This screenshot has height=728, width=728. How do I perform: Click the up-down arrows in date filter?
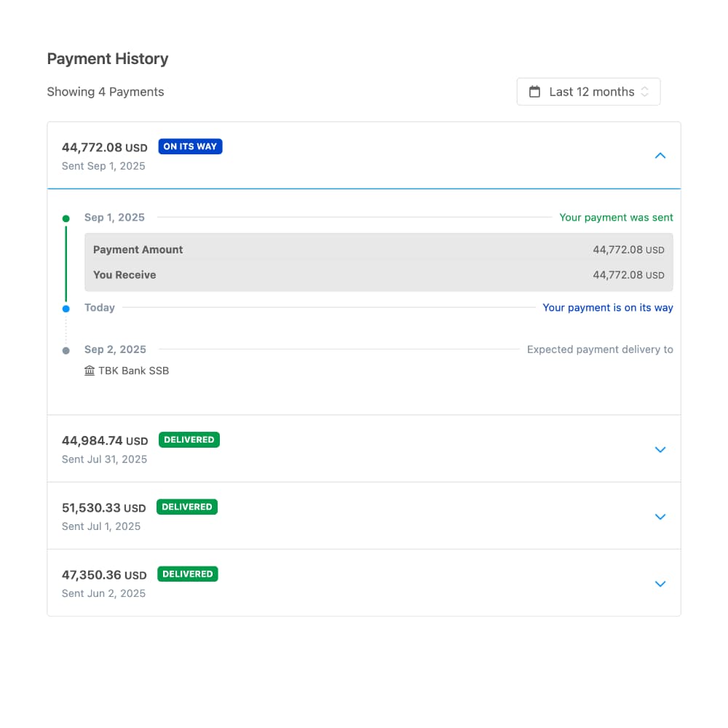[644, 92]
